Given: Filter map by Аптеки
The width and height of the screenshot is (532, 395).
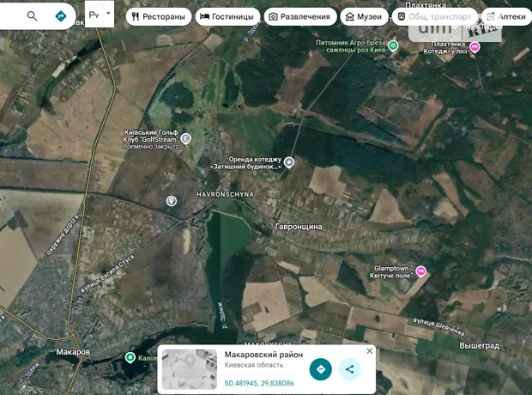Looking at the screenshot, I should point(506,16).
